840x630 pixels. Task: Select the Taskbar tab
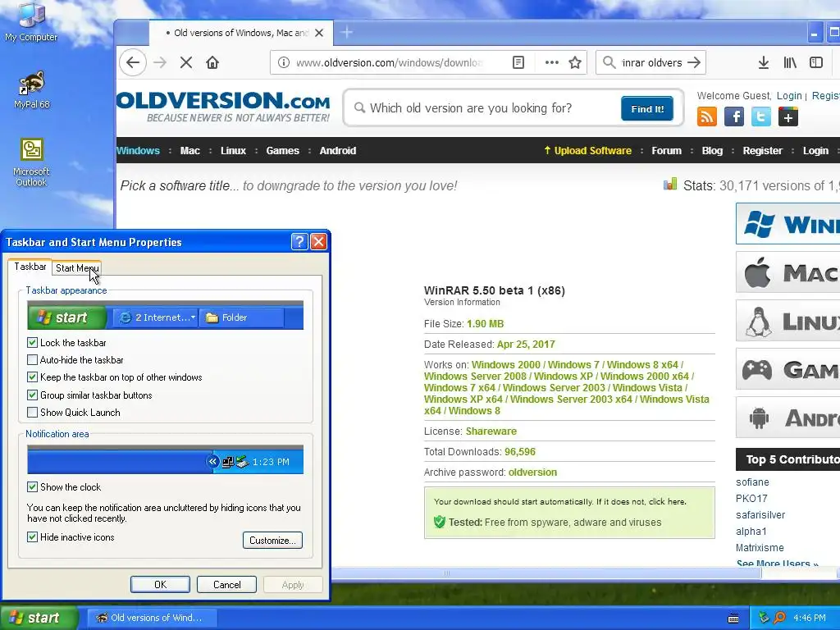coord(30,267)
